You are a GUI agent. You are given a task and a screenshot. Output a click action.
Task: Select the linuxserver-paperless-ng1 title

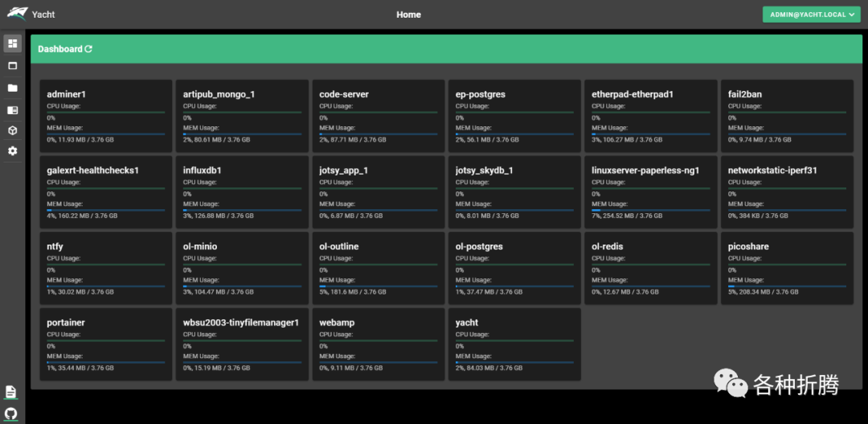point(645,171)
